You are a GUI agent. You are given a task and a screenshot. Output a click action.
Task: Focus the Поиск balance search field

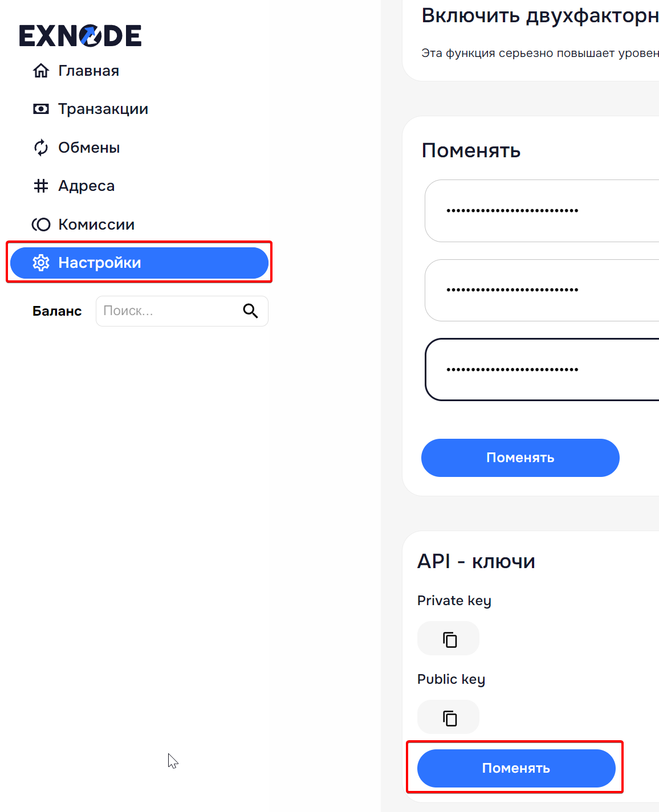[x=168, y=311]
